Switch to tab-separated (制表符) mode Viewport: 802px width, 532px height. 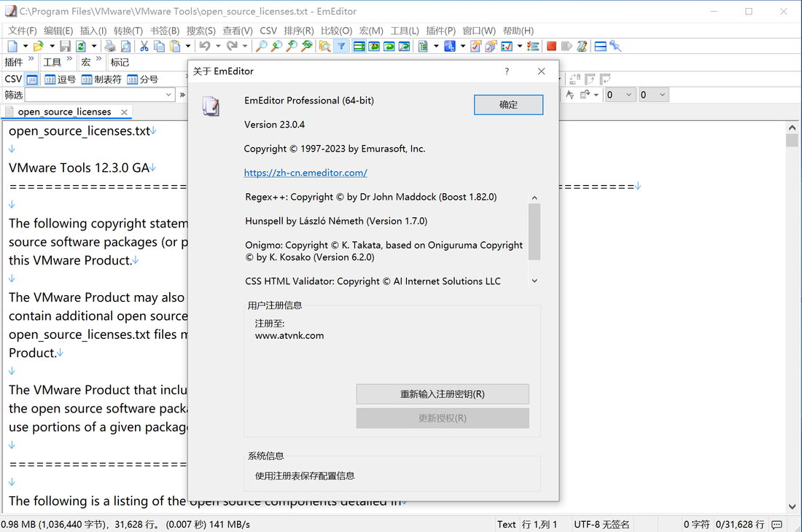coord(101,79)
